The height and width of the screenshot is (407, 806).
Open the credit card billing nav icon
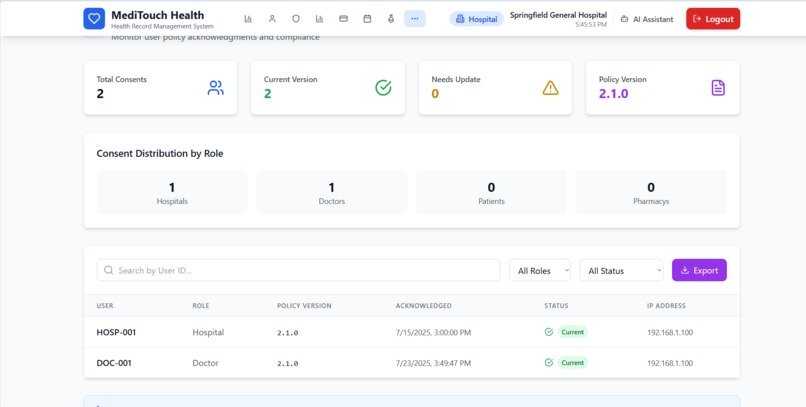coord(343,18)
